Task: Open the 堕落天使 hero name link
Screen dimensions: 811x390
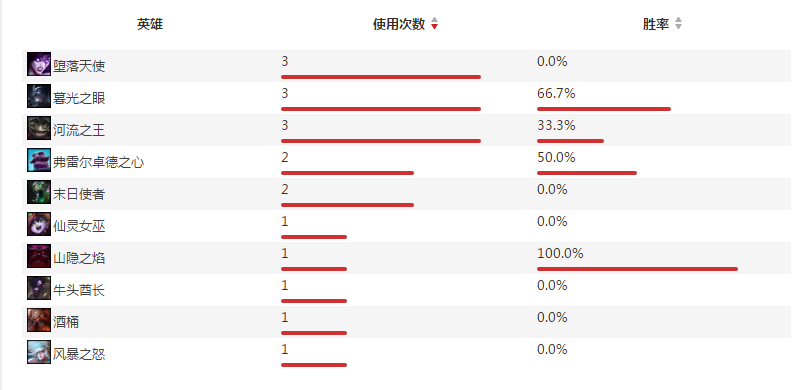Action: pyautogui.click(x=79, y=66)
